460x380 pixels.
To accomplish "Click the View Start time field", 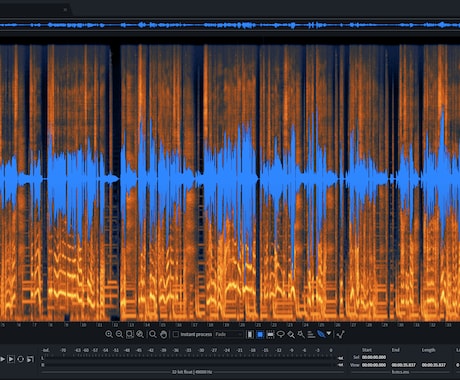I will (x=374, y=365).
